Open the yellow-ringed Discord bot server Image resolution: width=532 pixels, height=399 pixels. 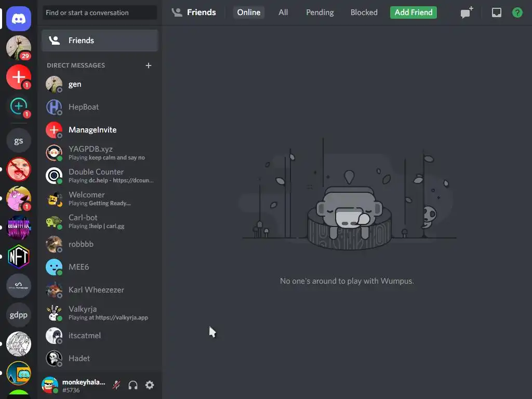pyautogui.click(x=19, y=373)
